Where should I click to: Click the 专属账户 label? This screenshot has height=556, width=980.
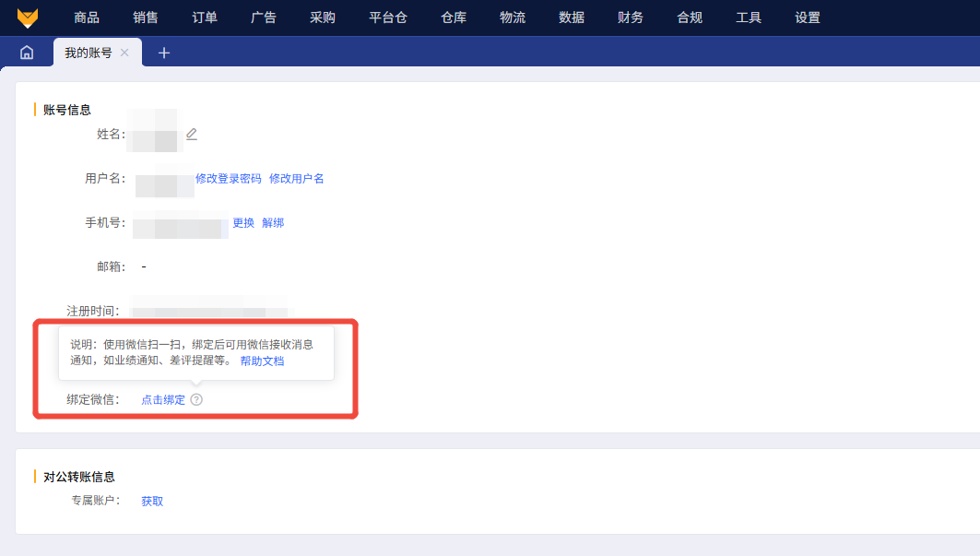95,501
